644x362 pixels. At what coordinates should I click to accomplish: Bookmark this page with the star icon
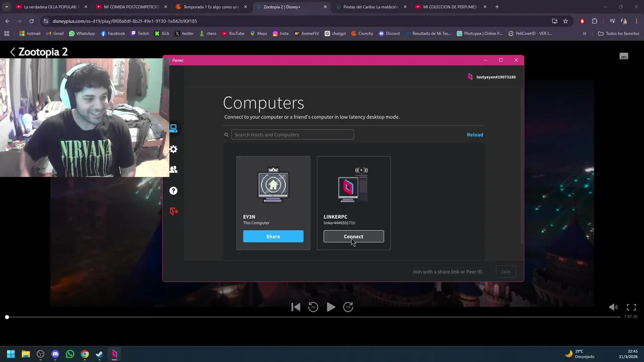coord(566,21)
